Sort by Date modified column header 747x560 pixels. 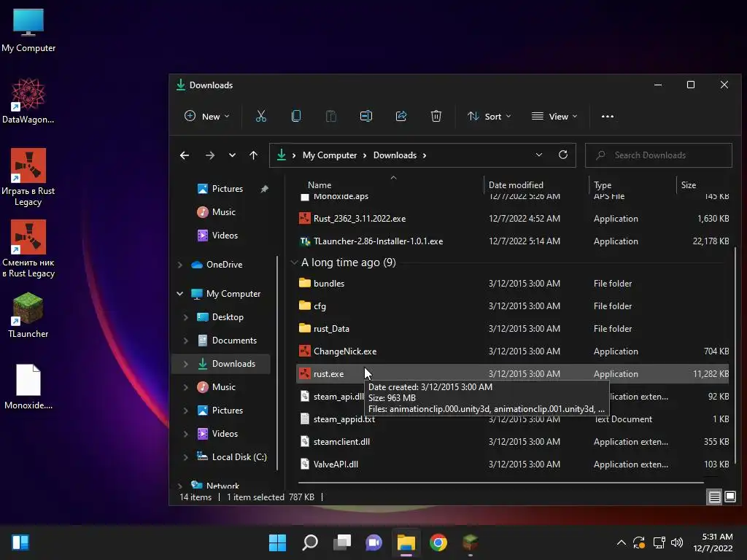tap(516, 185)
